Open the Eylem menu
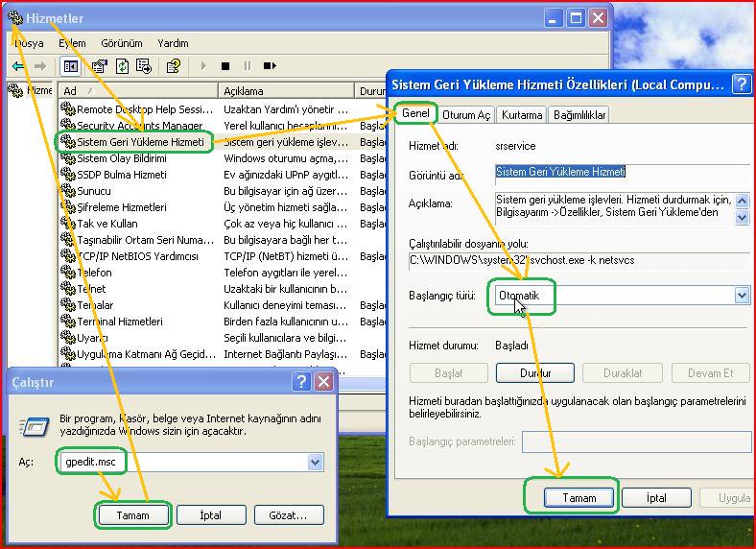This screenshot has width=756, height=549. click(x=72, y=43)
